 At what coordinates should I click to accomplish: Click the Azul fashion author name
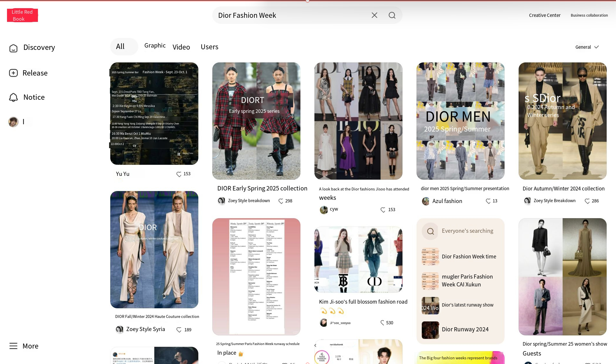[447, 201]
